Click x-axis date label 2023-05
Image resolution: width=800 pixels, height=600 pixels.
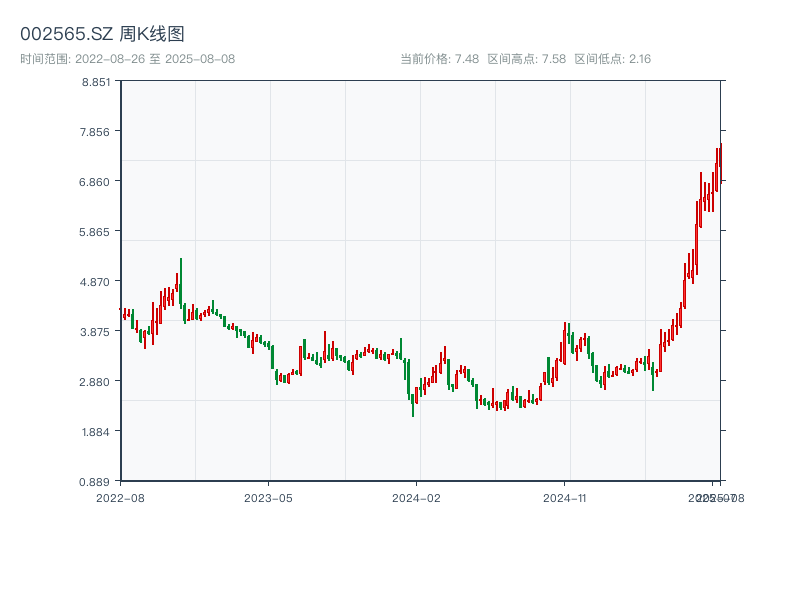pos(268,498)
